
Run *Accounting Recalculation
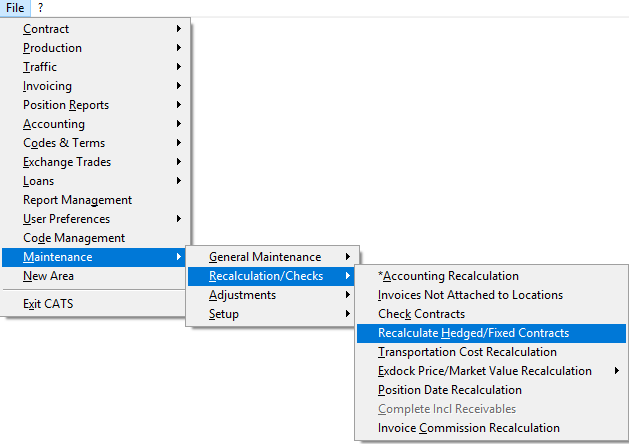click(491, 276)
